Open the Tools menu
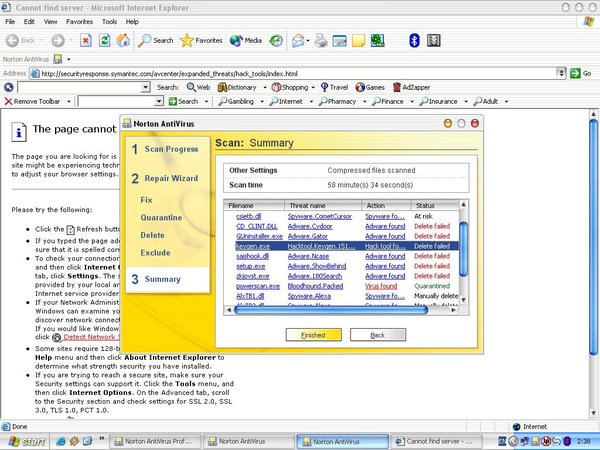 point(109,22)
